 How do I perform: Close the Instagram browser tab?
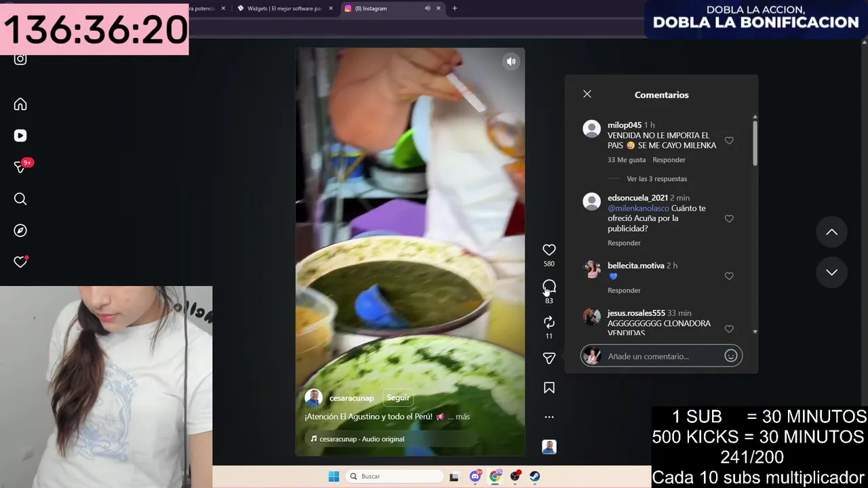439,8
